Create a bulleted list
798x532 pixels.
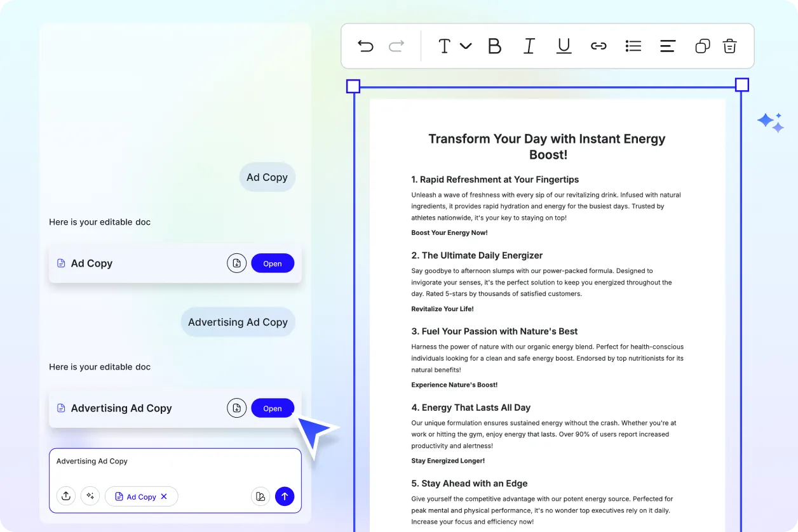(633, 46)
